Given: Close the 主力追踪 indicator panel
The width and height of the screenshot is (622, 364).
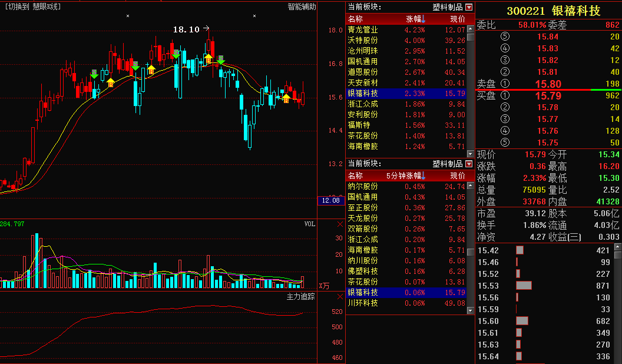Looking at the screenshot, I should click(x=340, y=297).
